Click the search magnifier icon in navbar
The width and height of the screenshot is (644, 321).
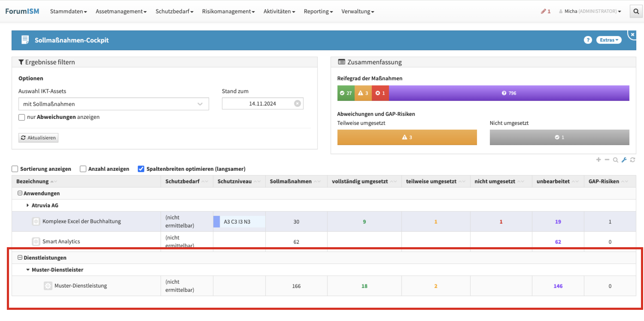click(636, 12)
